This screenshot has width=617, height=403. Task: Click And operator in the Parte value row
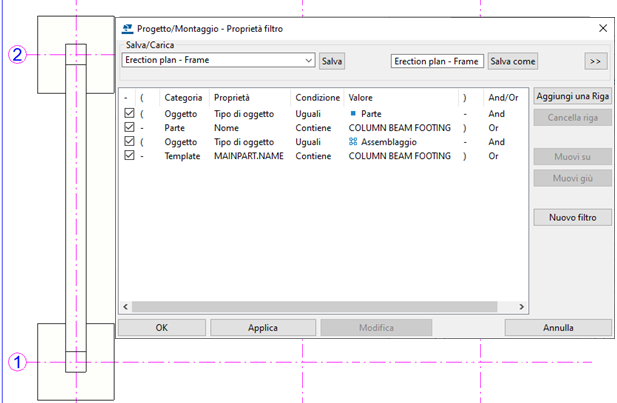point(497,114)
